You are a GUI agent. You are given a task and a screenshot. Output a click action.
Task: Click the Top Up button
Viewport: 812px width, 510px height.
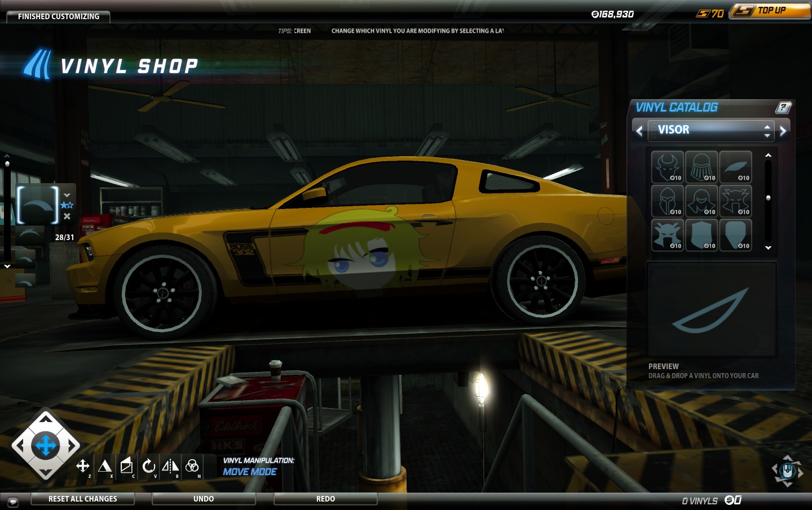(771, 11)
